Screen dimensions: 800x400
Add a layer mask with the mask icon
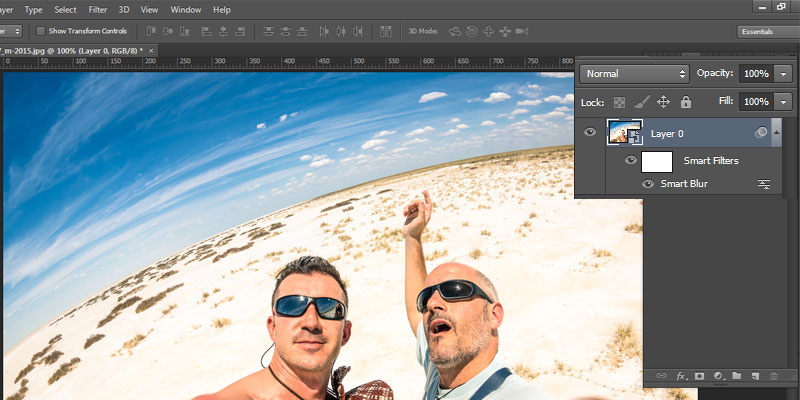(x=699, y=376)
